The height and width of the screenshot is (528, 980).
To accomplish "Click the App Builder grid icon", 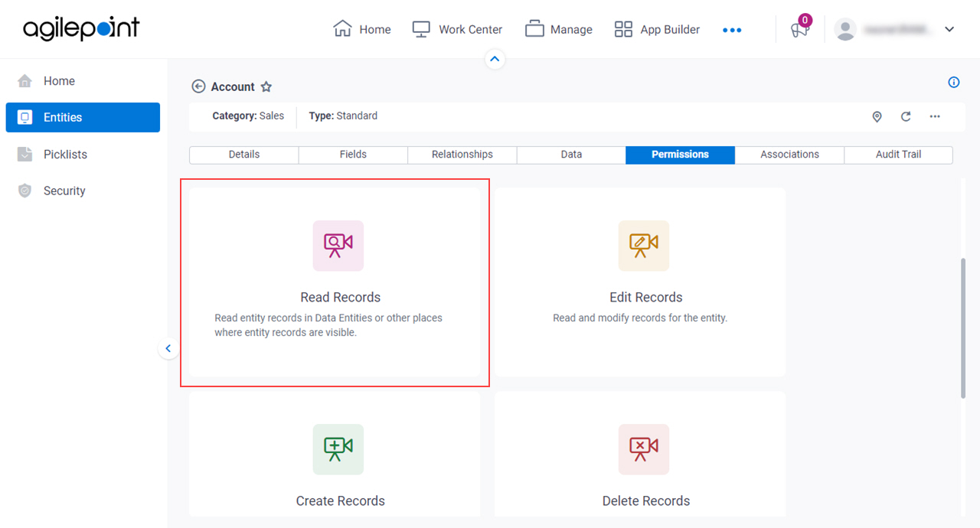I will click(623, 29).
